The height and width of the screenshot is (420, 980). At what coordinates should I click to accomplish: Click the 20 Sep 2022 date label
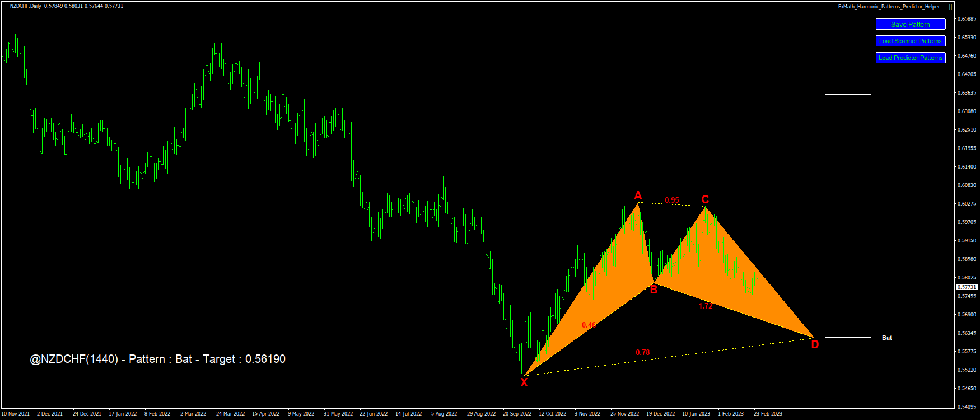517,414
